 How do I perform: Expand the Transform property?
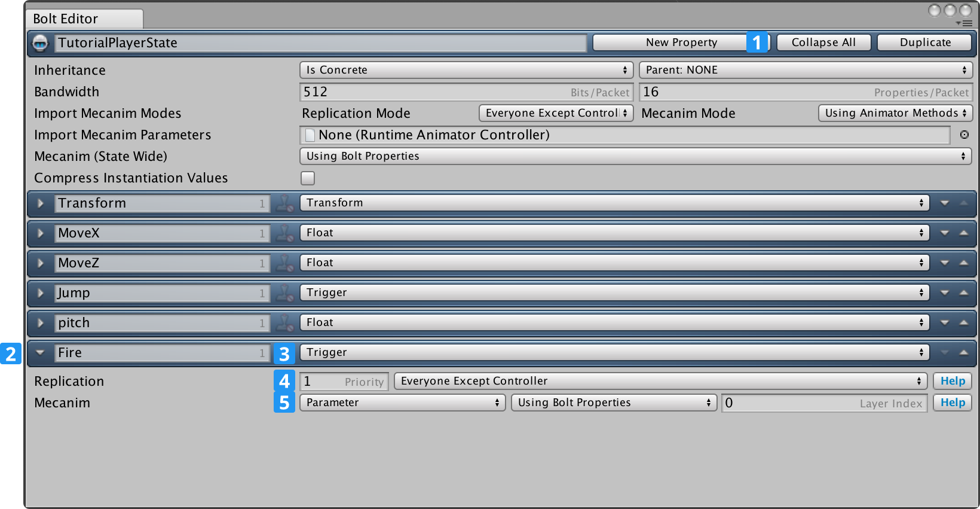[x=41, y=203]
